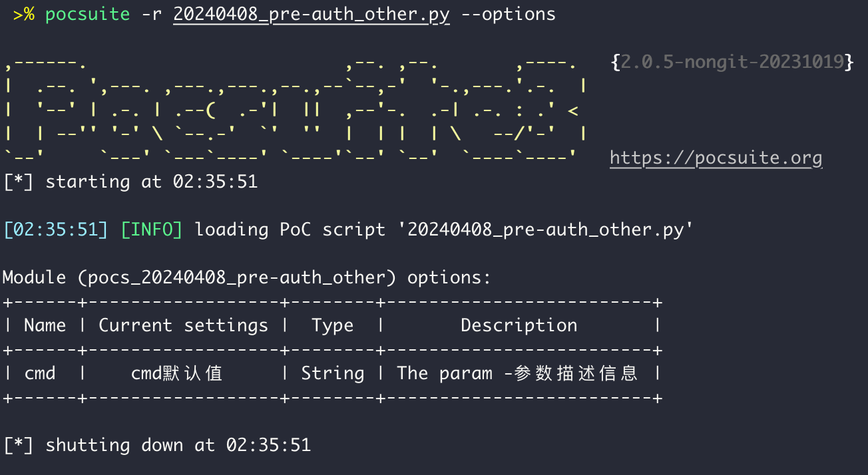Click the String type cell
Screen dimensions: 868x475
[332, 373]
